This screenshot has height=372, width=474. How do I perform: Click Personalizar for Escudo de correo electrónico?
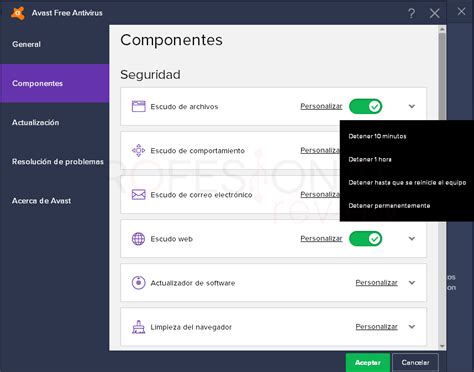click(320, 194)
